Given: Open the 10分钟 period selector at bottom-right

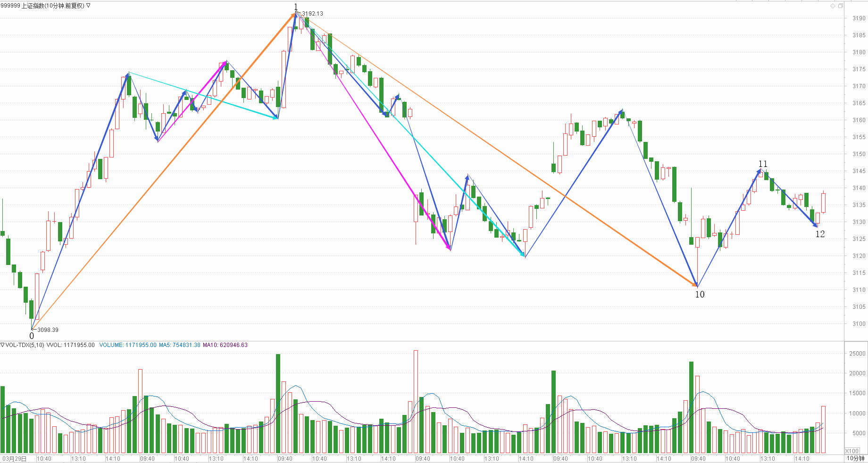Looking at the screenshot, I should point(855,458).
